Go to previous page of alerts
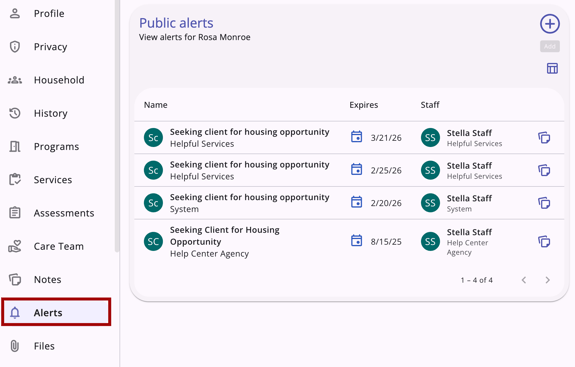The image size is (575, 367). [524, 280]
